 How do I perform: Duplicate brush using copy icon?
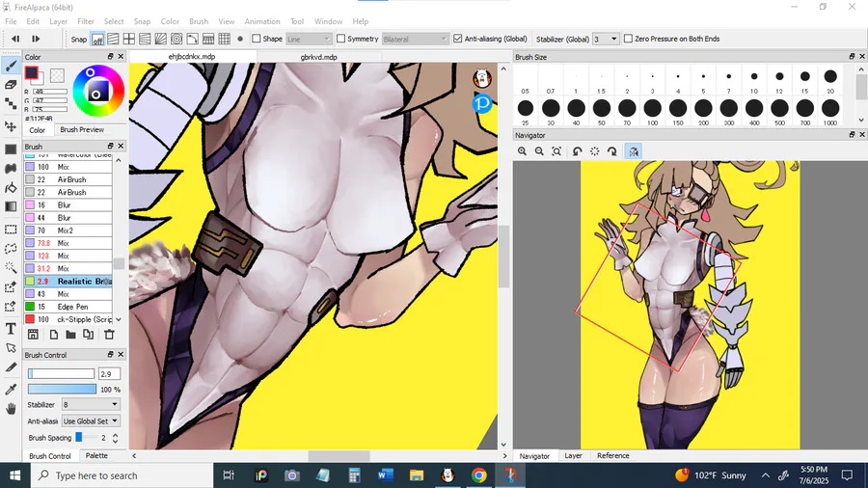tap(88, 335)
